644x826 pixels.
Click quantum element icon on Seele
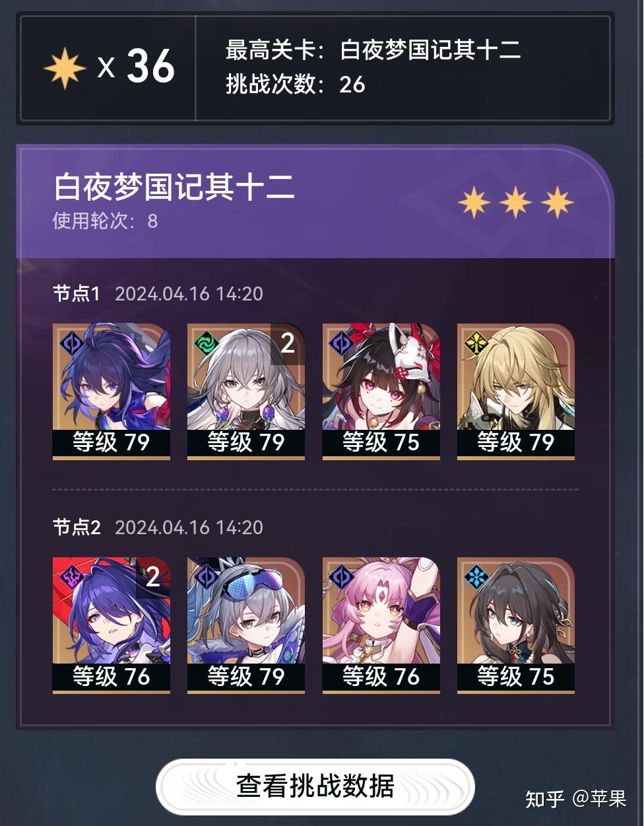[x=71, y=343]
